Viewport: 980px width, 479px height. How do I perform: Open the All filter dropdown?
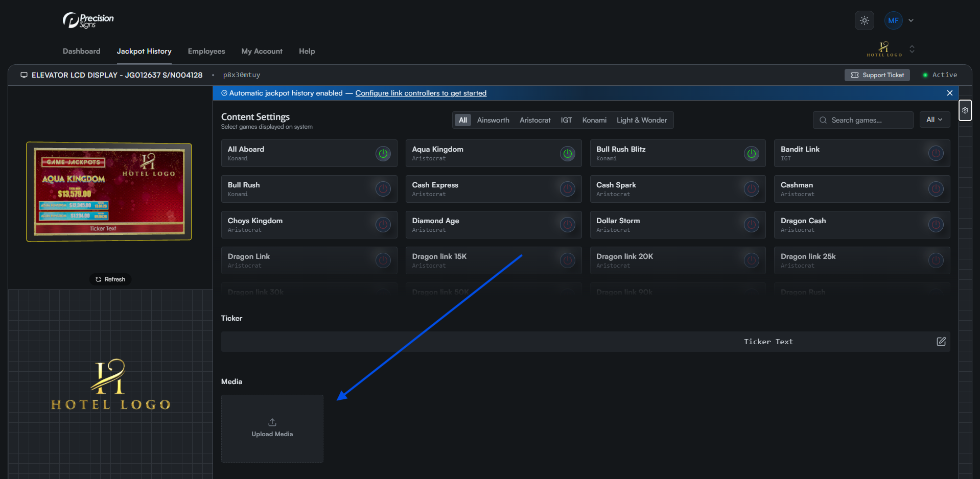[x=934, y=120]
